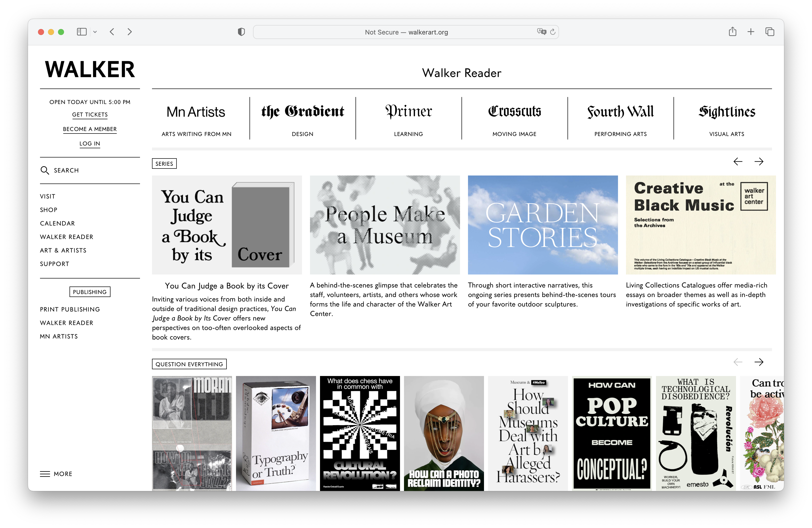Viewport: 812px width, 528px height.
Task: Click the GET TICKETS link
Action: point(90,114)
